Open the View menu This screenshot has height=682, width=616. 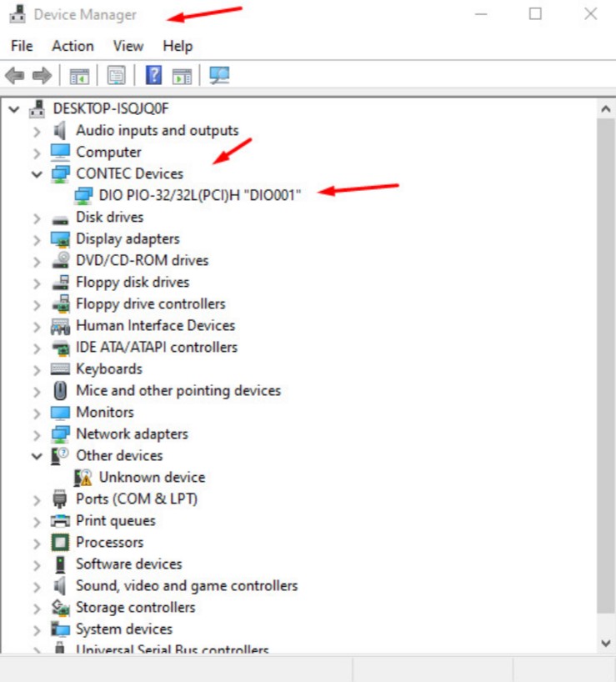pos(128,46)
